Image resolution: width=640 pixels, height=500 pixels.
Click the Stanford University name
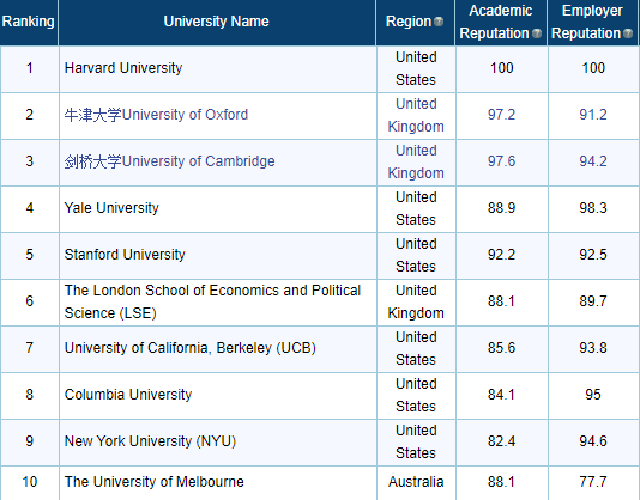point(125,254)
